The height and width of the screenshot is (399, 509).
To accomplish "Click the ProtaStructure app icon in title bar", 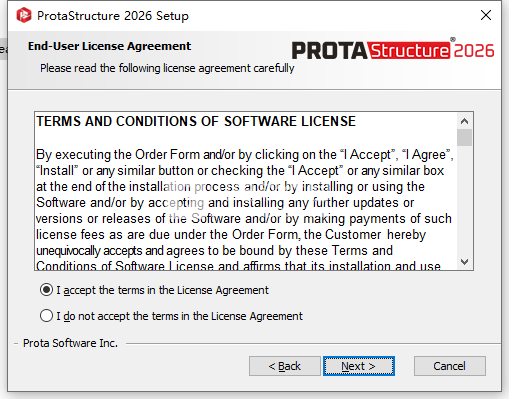I will tap(24, 15).
